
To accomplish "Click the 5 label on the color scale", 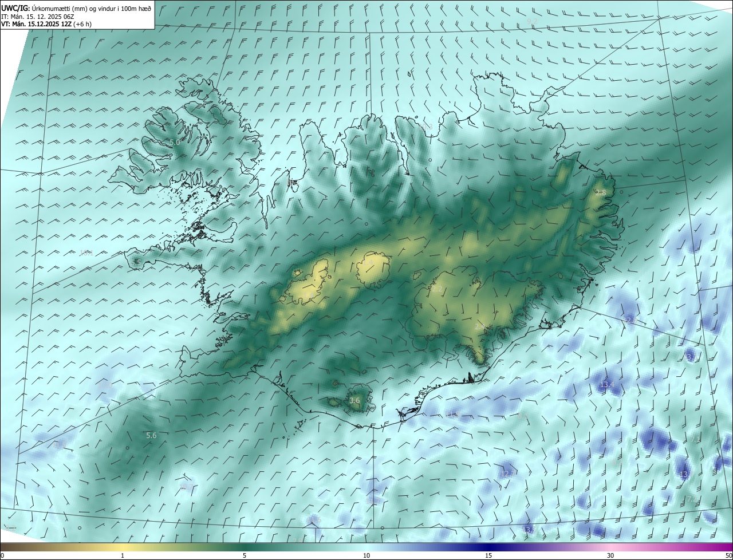I will point(245,556).
